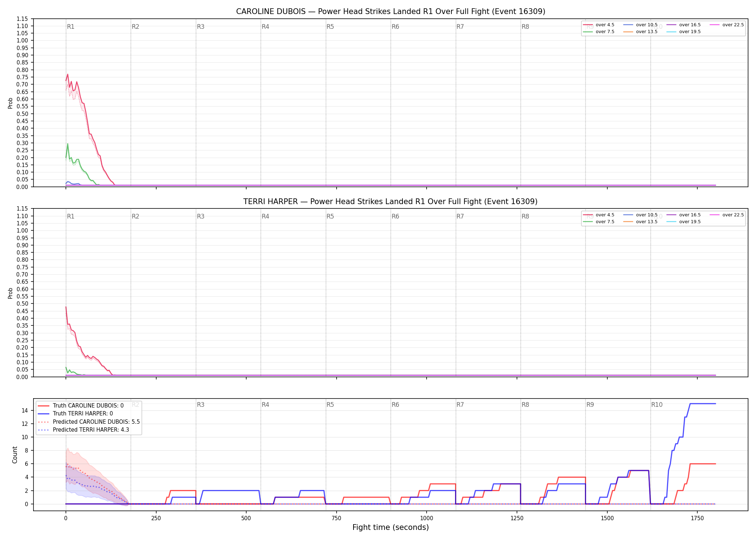Click the chart title starting "TERRI HARPER — Power Head Strikes"
The width and height of the screenshot is (756, 540).
tap(391, 202)
